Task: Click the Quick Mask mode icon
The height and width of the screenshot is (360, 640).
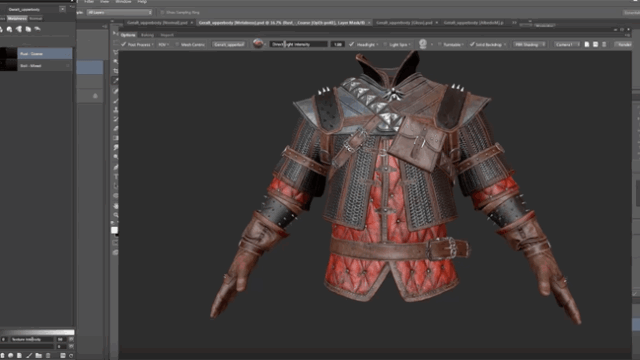Action: pos(116,243)
